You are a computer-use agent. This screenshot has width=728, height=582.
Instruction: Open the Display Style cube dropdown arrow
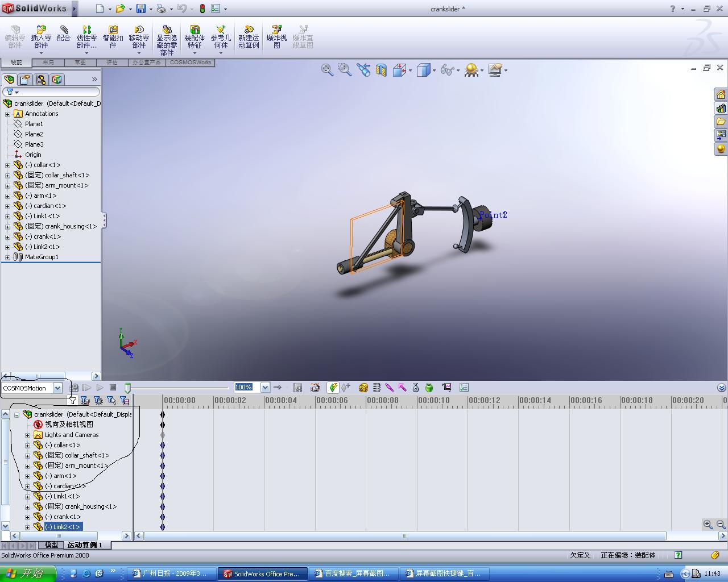[x=434, y=70]
